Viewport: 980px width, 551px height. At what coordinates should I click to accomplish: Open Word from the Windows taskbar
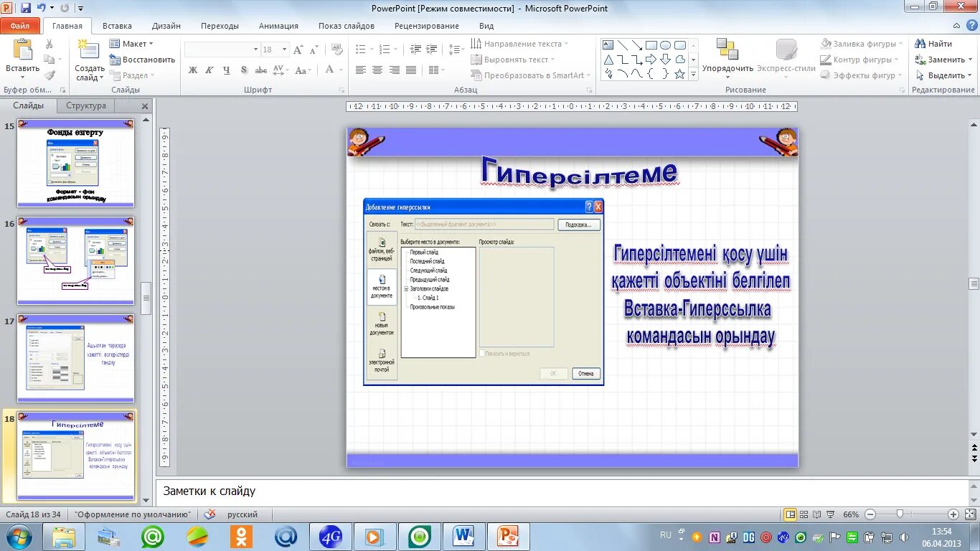464,536
